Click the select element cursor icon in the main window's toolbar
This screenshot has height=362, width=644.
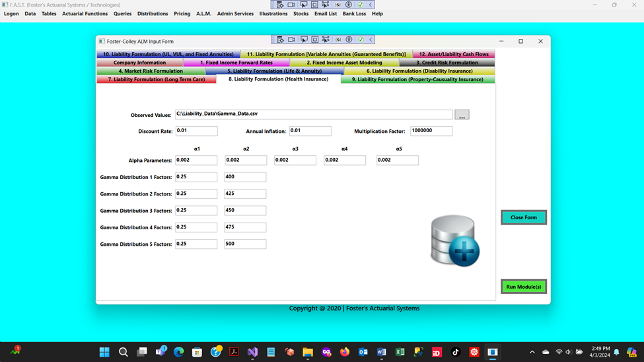(x=303, y=5)
